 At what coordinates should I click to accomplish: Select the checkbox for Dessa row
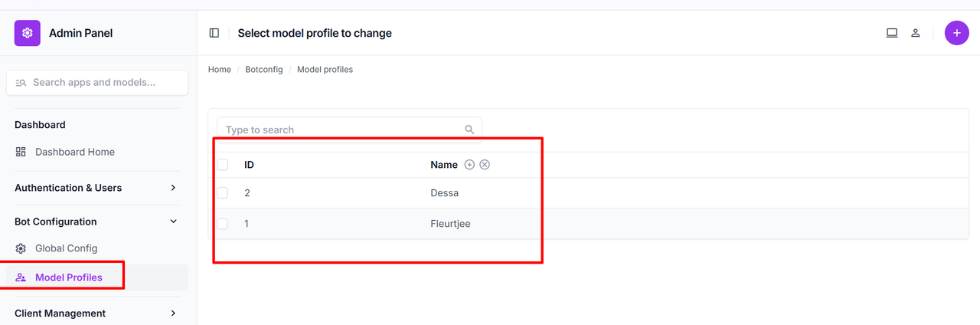tap(223, 193)
